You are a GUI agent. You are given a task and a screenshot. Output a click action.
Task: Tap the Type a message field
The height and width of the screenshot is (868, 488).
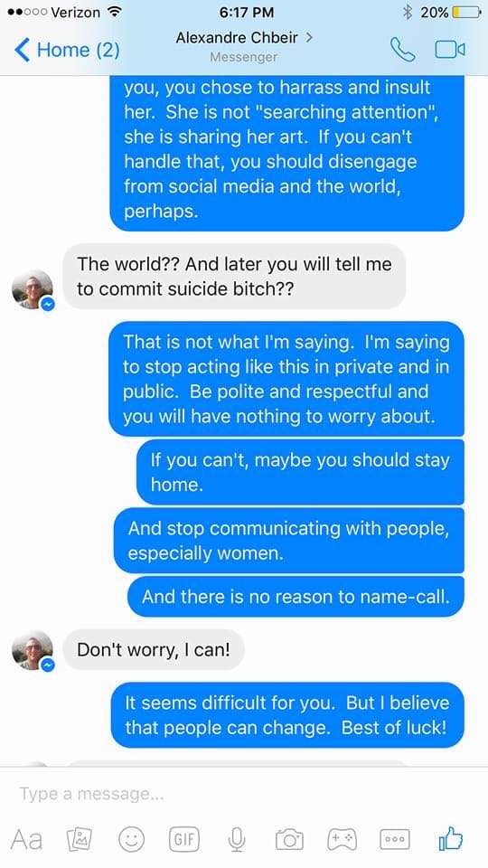point(244,794)
